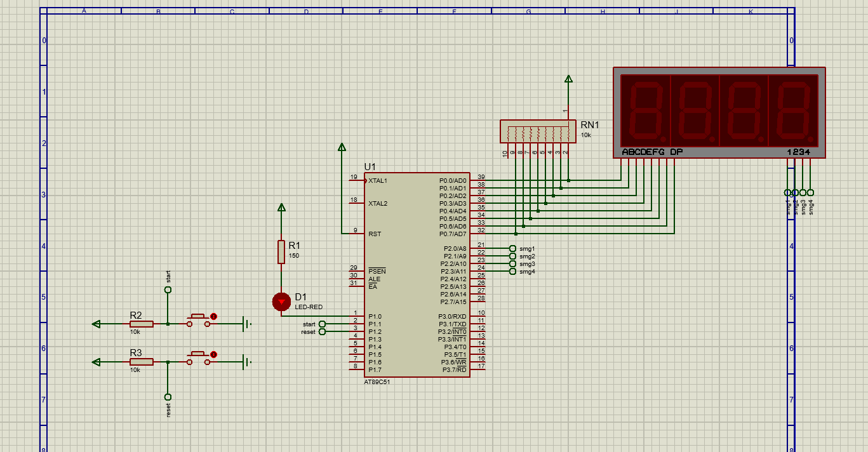Click the ABCDEFG DP label on display
This screenshot has width=868, height=452.
(x=652, y=152)
